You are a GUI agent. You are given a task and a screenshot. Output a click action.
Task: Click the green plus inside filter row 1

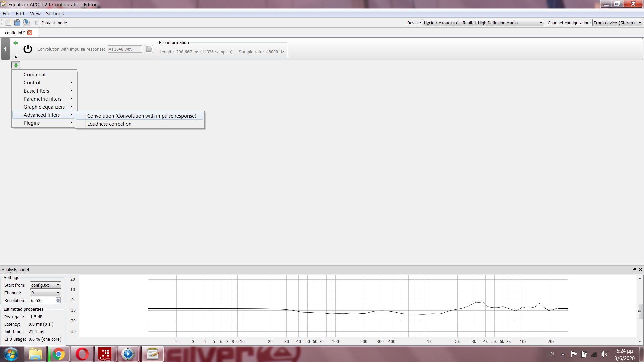pyautogui.click(x=16, y=43)
